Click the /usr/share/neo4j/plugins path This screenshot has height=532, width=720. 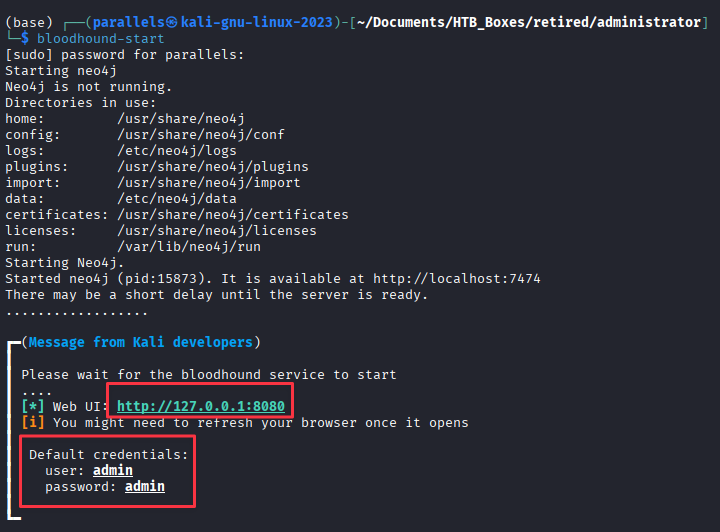click(x=213, y=167)
